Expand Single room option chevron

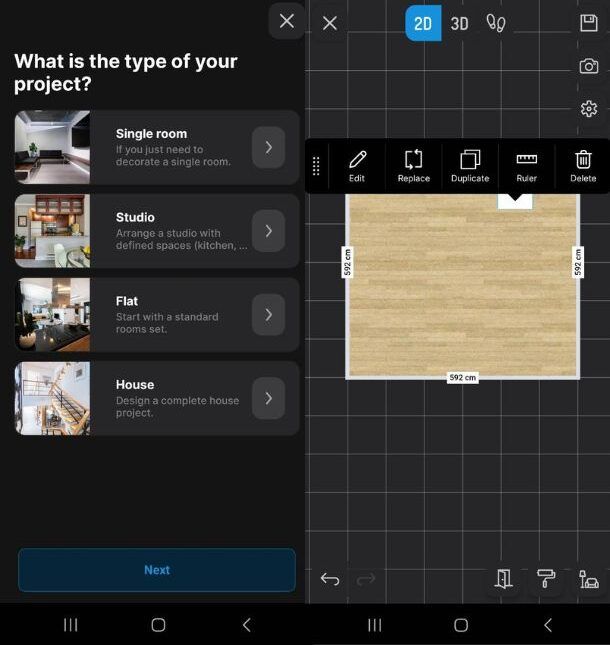[268, 148]
